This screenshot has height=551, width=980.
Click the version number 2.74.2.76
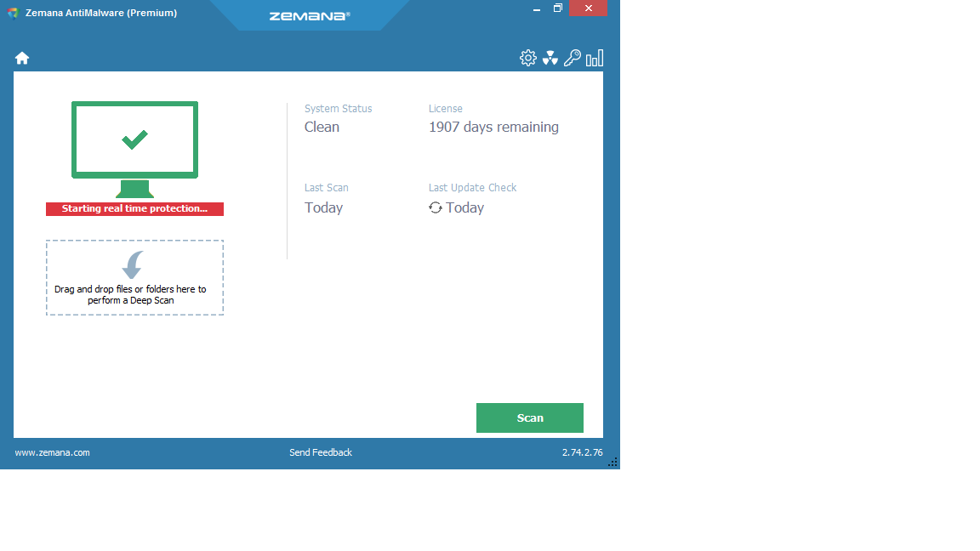pyautogui.click(x=583, y=452)
